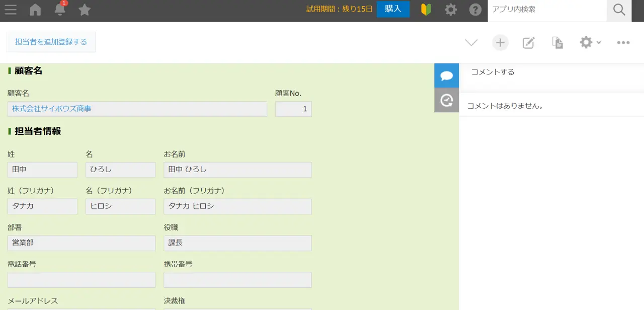This screenshot has height=310, width=644.
Task: Click the magnifier search button
Action: (619, 10)
